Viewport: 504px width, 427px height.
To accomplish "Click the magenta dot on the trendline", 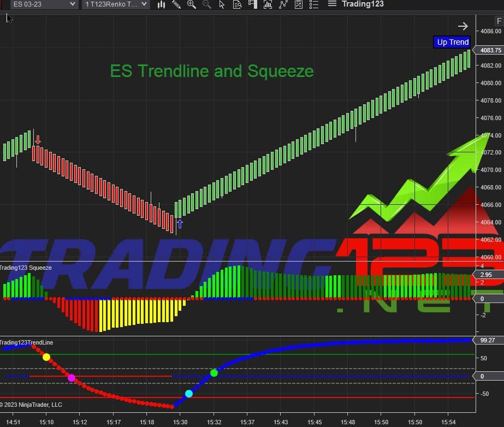I will 72,377.
